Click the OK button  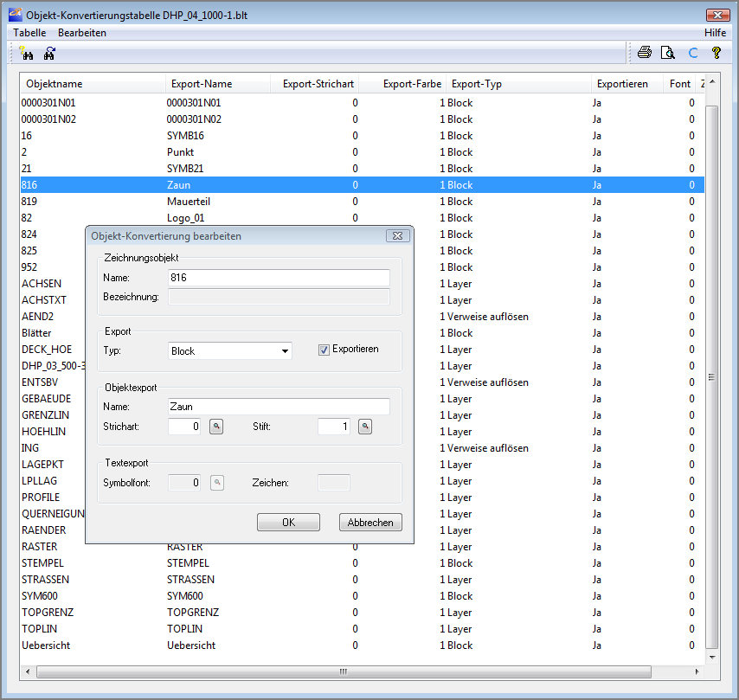(x=288, y=523)
